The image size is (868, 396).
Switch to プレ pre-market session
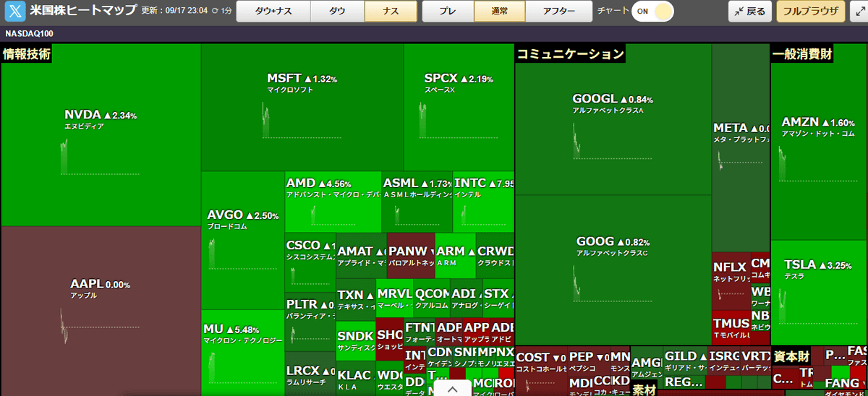click(x=448, y=12)
